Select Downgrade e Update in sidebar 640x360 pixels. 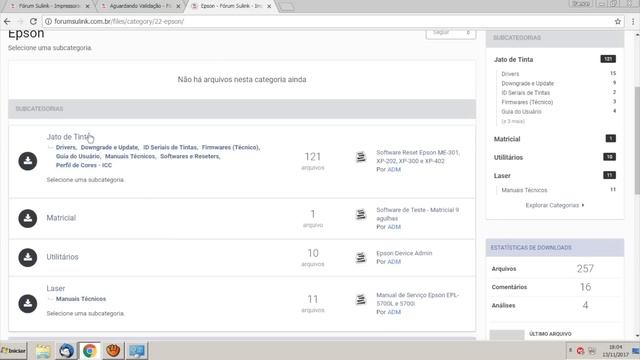(x=527, y=83)
